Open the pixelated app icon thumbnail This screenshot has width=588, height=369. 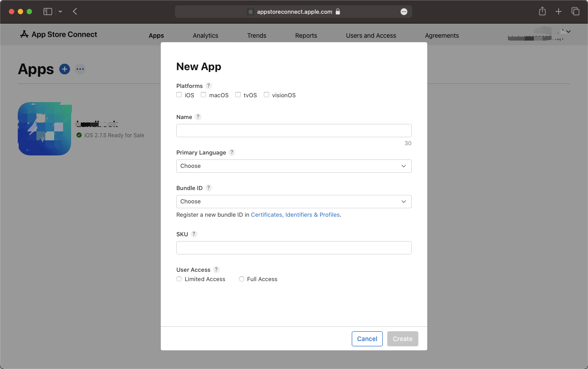[44, 129]
